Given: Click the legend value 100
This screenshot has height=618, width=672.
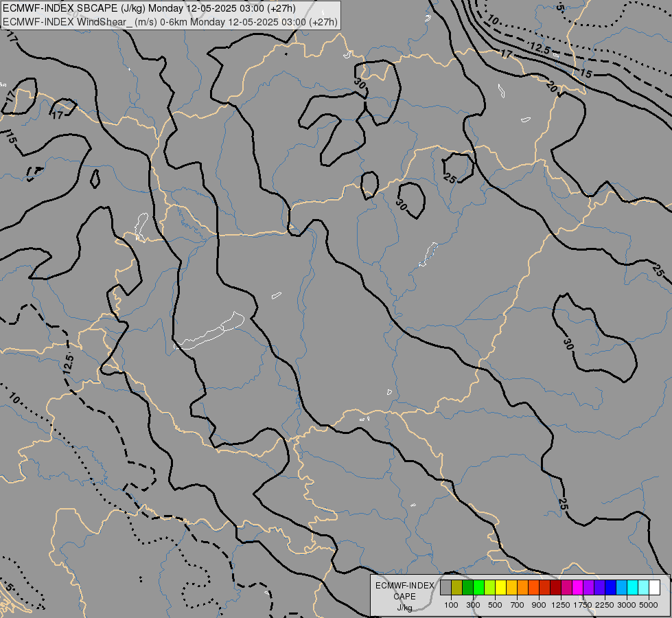Looking at the screenshot, I should pos(451,605).
